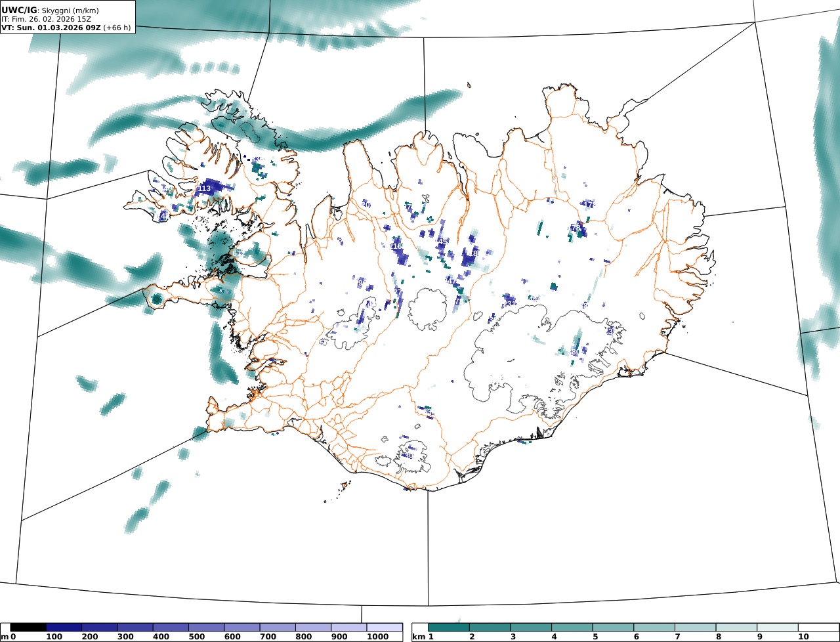This screenshot has width=840, height=642.
Task: Click the 900–1000 m pale swatch
Action: [x=348, y=628]
